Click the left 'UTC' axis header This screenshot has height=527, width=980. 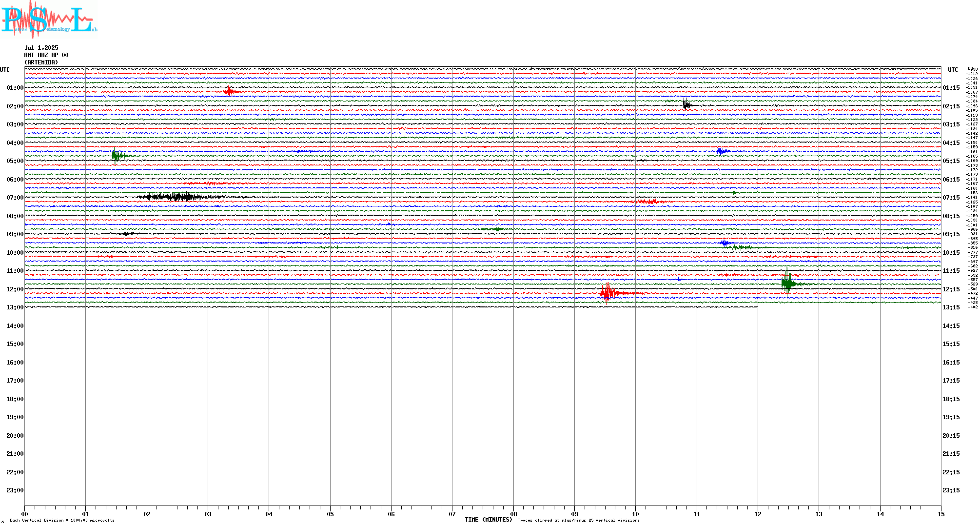[x=5, y=70]
